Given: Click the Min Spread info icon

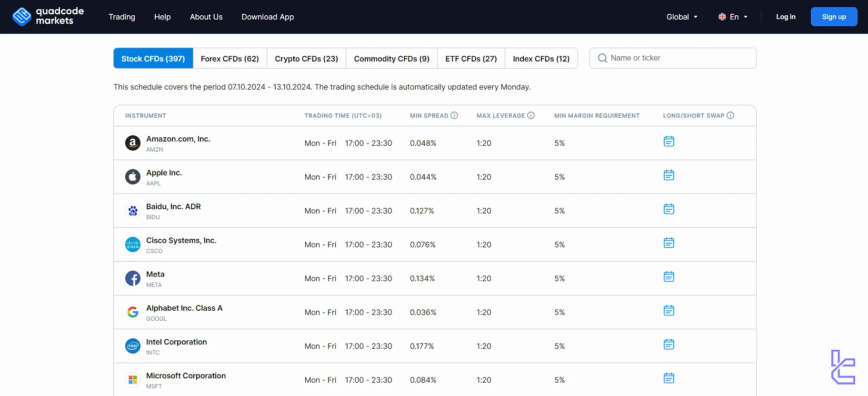Looking at the screenshot, I should (454, 115).
